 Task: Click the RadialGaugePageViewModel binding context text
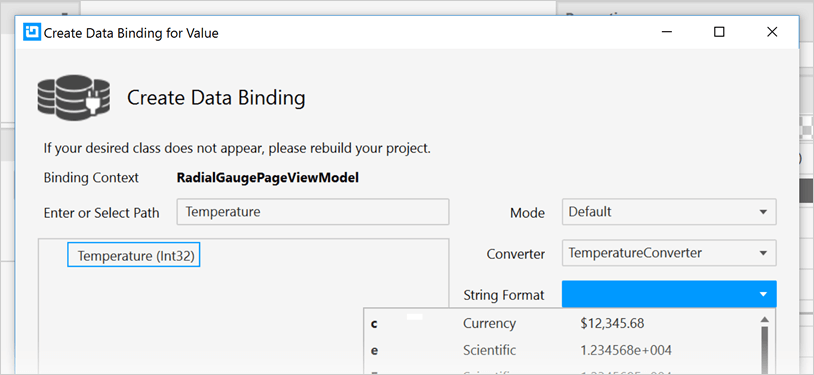click(x=268, y=178)
